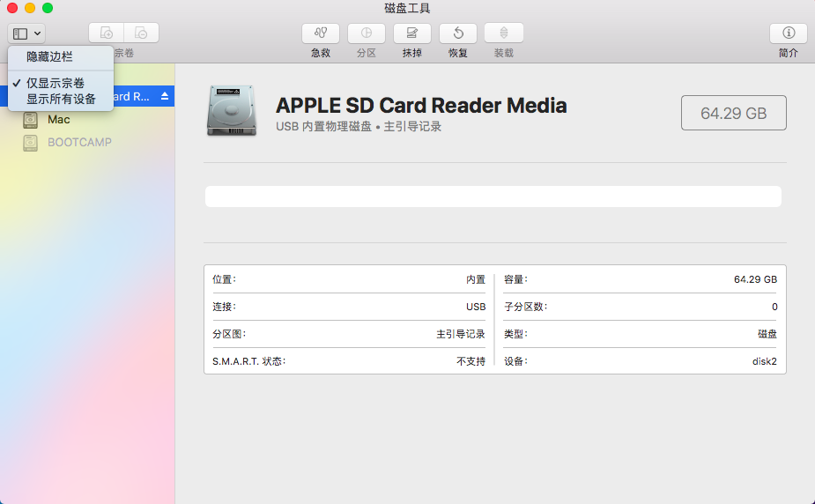Screen dimensions: 815x504
Task: Click the USB 内置物理磁盘 subtitle
Action: click(x=359, y=126)
